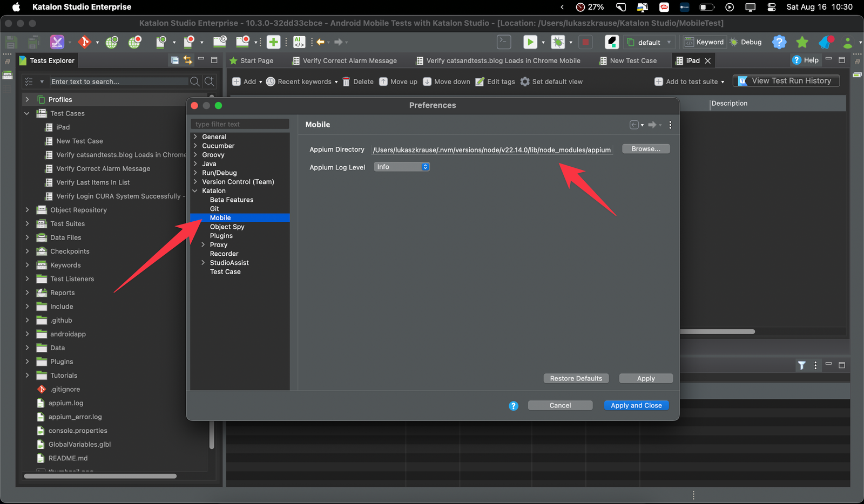Click the AI code toolbar icon

click(299, 42)
